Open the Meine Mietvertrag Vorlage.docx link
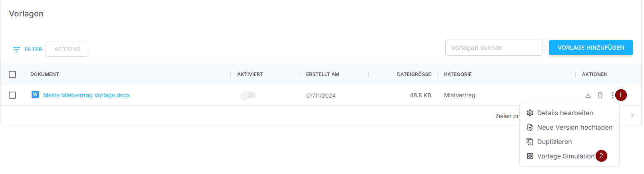The height and width of the screenshot is (174, 644). (86, 95)
